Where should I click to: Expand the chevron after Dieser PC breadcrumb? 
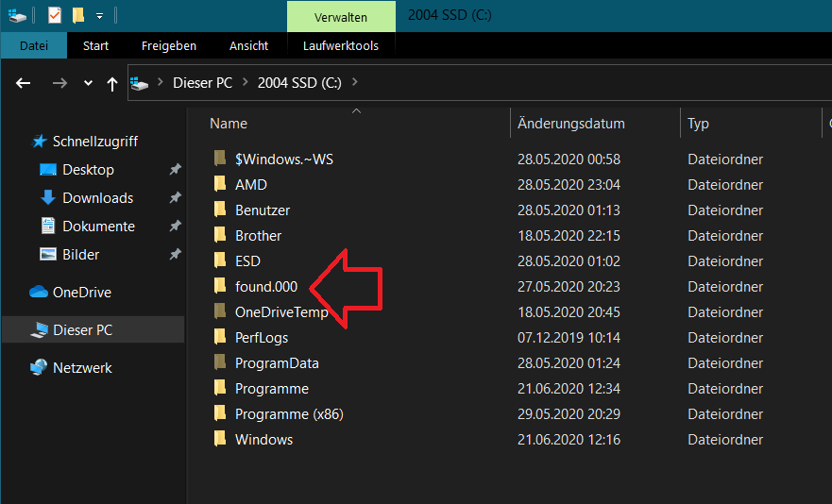tap(246, 82)
